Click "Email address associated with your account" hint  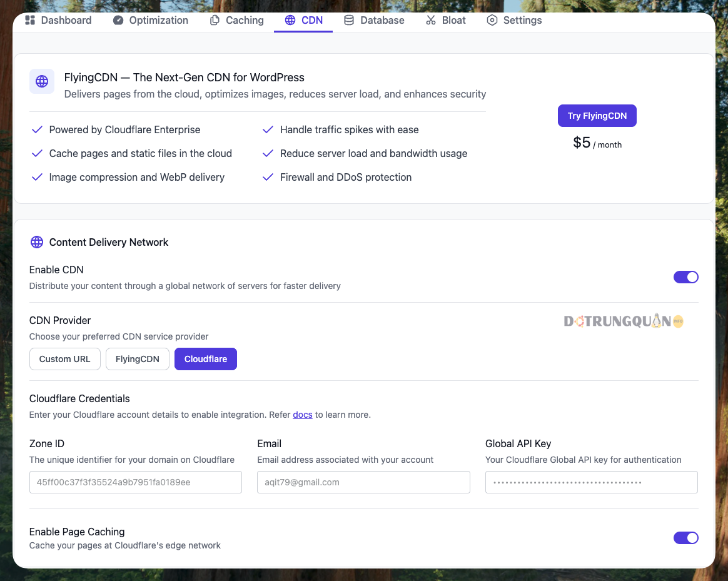tap(345, 460)
